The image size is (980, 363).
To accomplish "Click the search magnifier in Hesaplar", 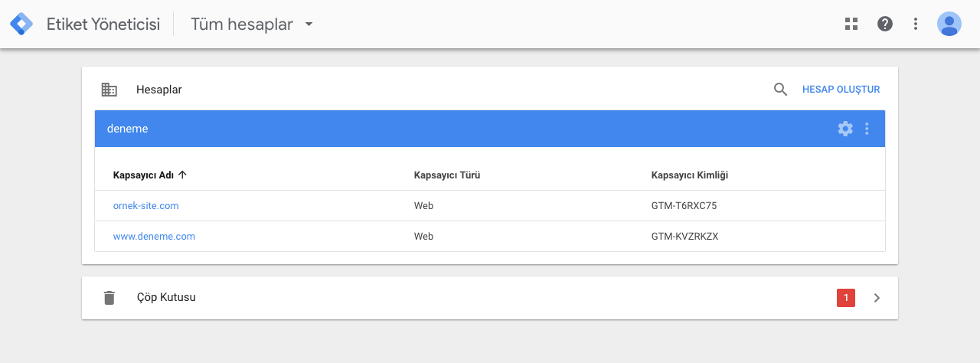I will pos(780,90).
